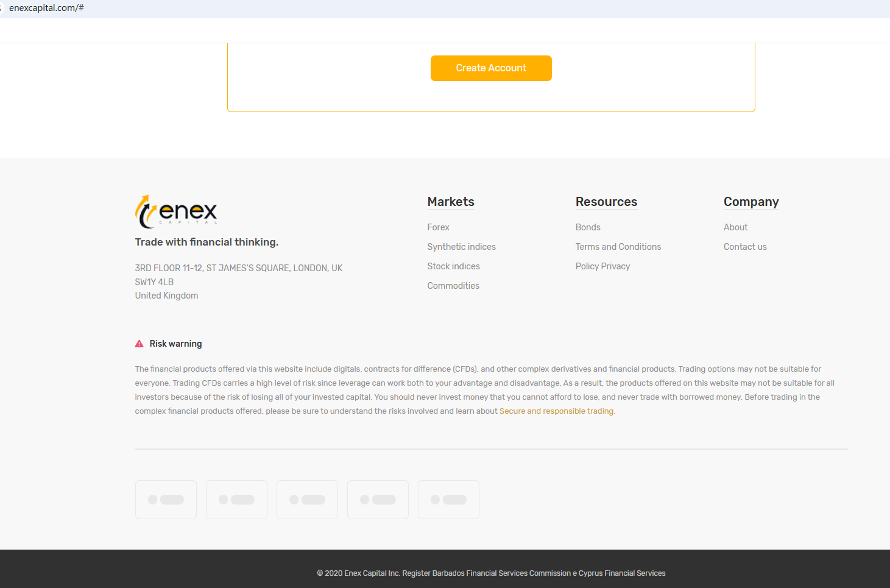Click the enexcapital.com address bar URL

[46, 8]
